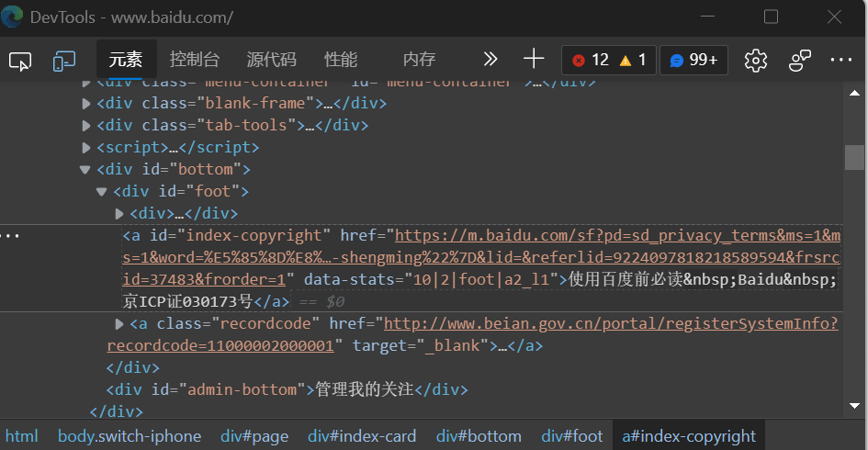Select body.switch-iphone in the breadcrumb

pos(129,436)
